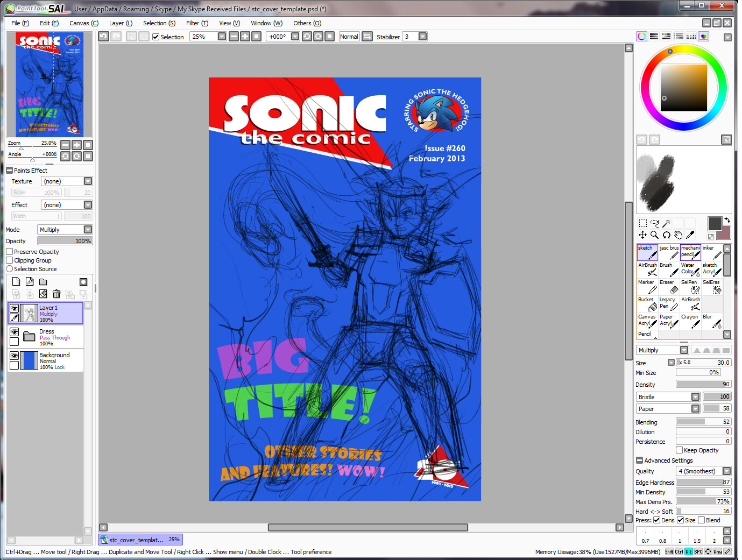Choose the Water Color brush
Image resolution: width=742 pixels, height=560 pixels.
click(690, 270)
